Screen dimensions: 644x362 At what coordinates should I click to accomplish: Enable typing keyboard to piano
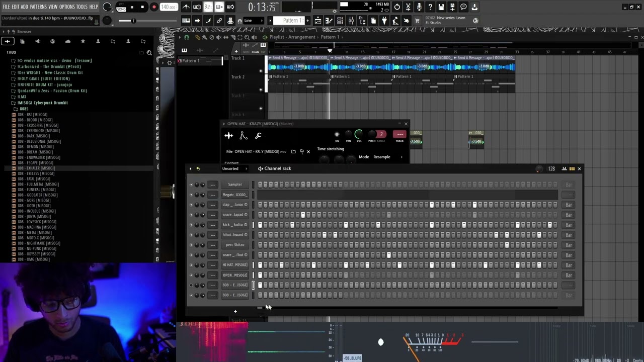coord(186,21)
